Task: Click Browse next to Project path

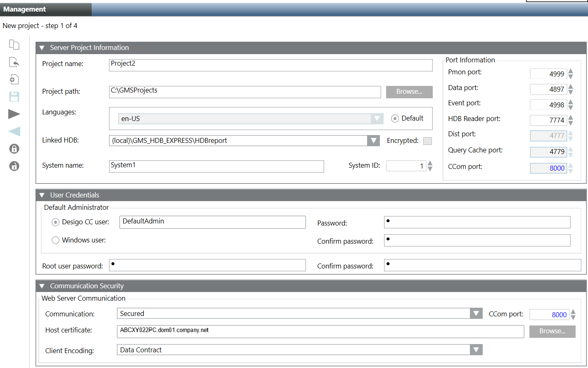Action: click(409, 92)
